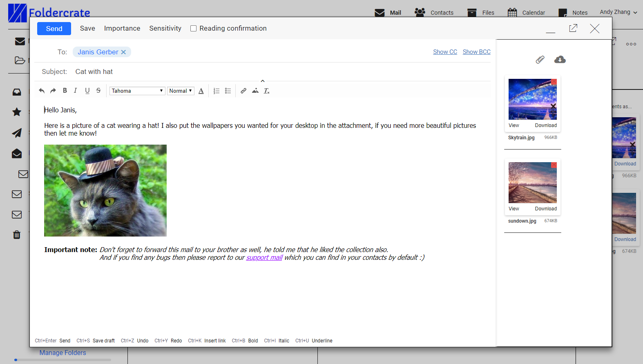Open the starred folder icon in sidebar
The width and height of the screenshot is (643, 364).
17,112
